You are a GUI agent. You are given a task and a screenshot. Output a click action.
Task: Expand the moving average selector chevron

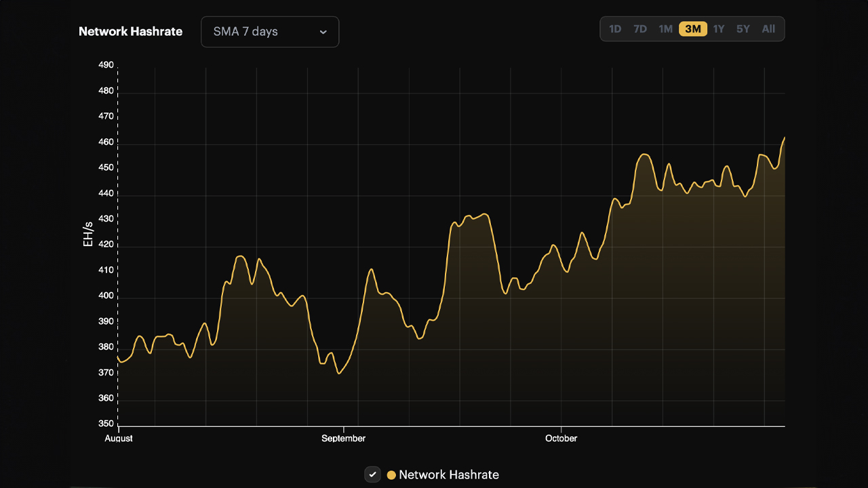pyautogui.click(x=323, y=32)
